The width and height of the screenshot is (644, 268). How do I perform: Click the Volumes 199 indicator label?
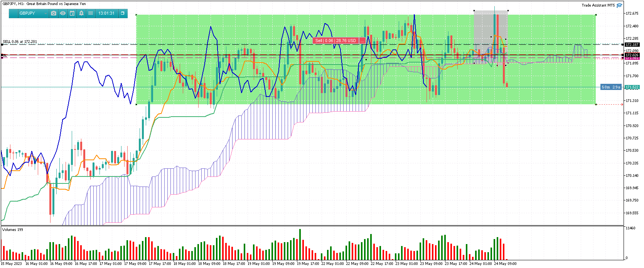point(13,230)
